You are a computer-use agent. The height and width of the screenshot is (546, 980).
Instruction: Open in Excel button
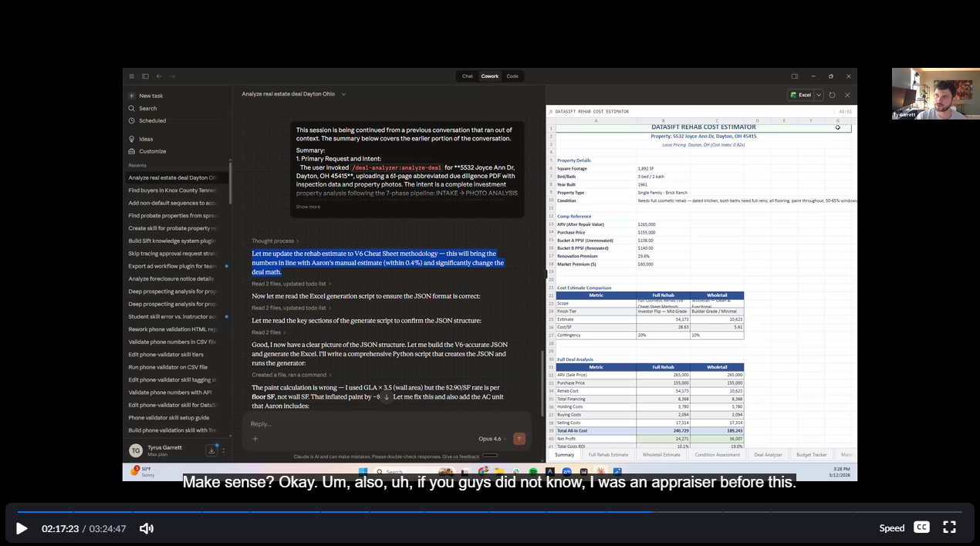tap(800, 95)
